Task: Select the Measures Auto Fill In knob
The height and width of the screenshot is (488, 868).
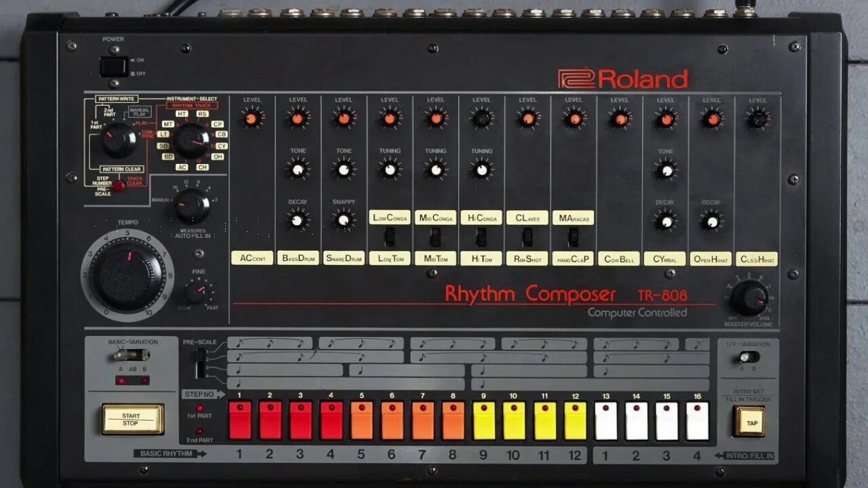Action: pos(192,206)
